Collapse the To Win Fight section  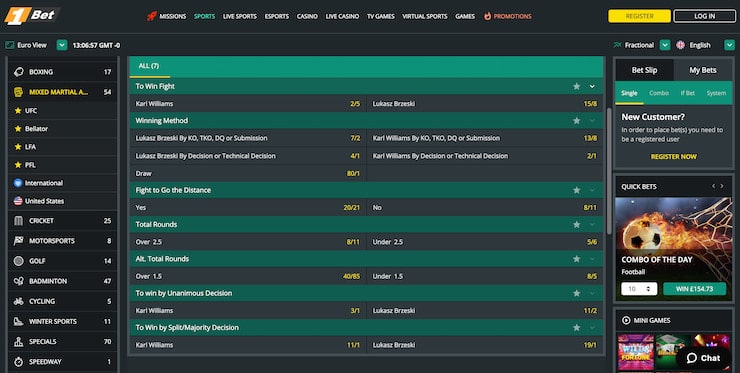tap(592, 86)
